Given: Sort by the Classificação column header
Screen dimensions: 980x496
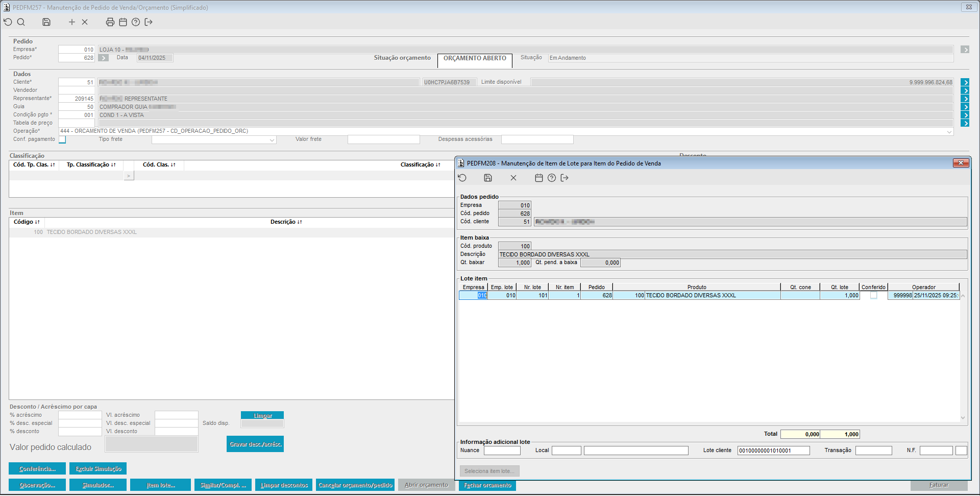Looking at the screenshot, I should click(421, 165).
